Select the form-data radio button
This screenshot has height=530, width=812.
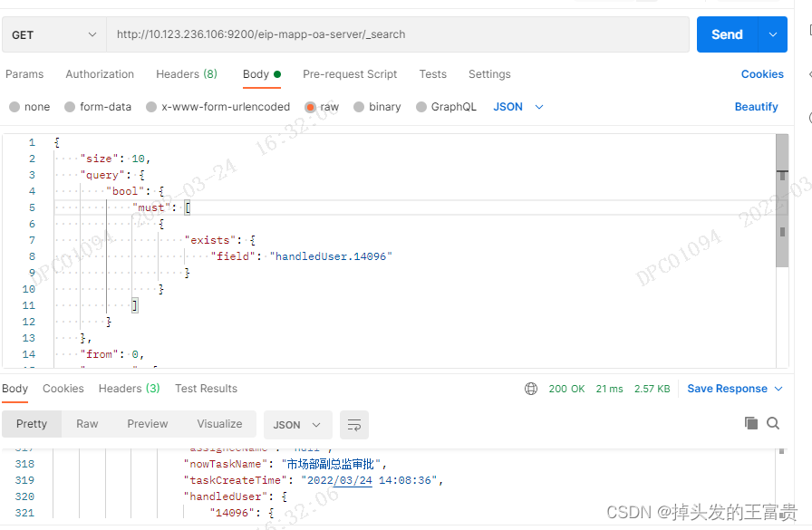(70, 107)
